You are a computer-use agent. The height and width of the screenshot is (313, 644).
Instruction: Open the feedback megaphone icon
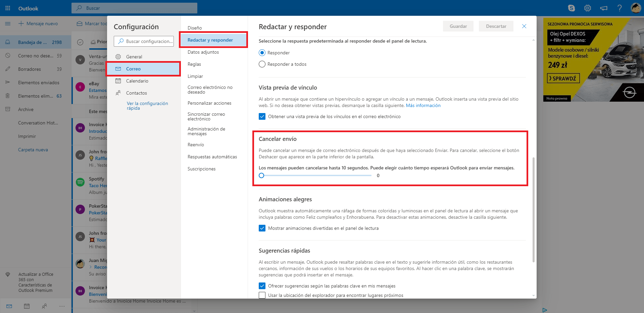point(603,8)
